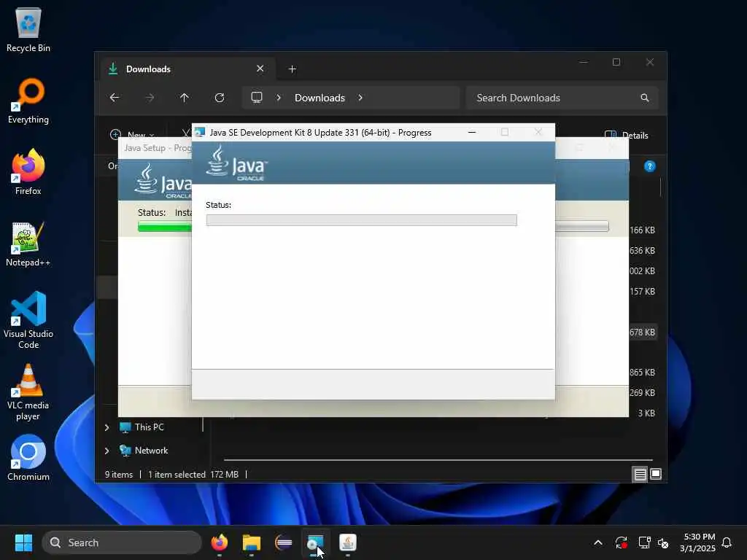The width and height of the screenshot is (747, 560).
Task: Show hidden system tray icons
Action: pyautogui.click(x=598, y=542)
